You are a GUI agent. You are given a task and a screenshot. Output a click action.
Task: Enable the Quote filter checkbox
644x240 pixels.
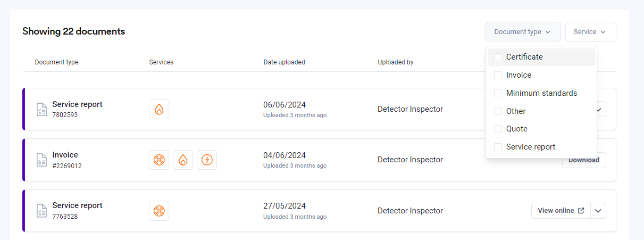(498, 129)
